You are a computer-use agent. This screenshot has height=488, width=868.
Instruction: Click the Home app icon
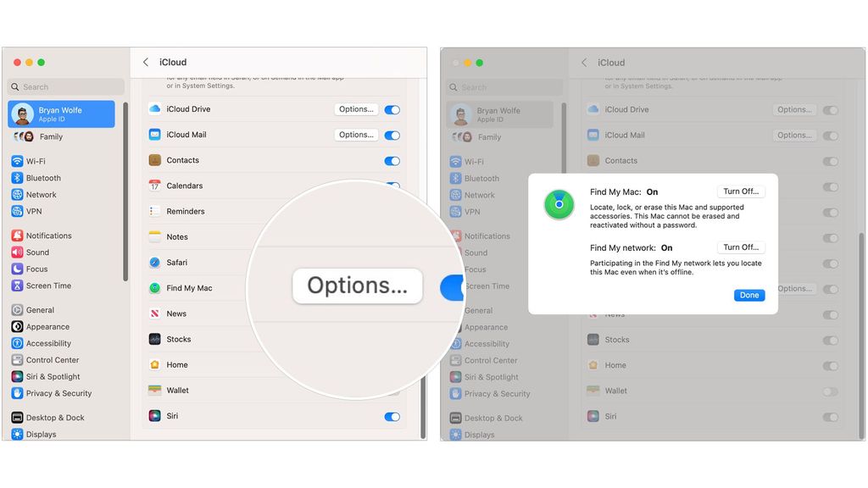pyautogui.click(x=155, y=364)
